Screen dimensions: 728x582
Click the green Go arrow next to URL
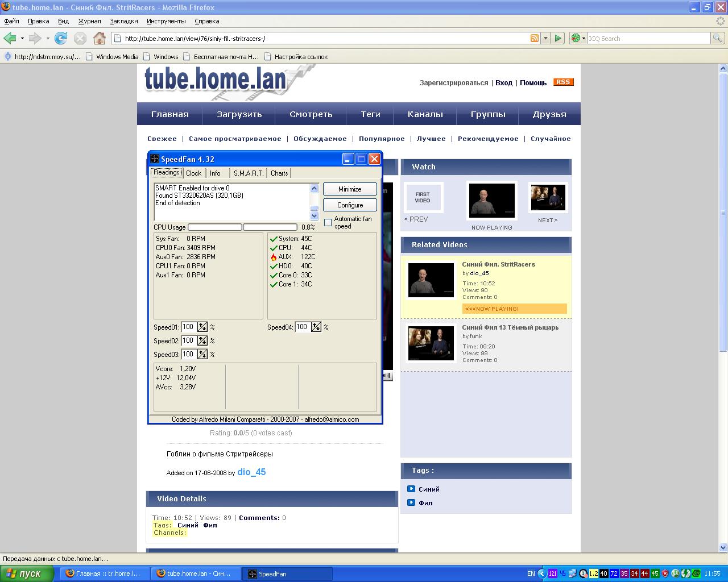point(558,38)
